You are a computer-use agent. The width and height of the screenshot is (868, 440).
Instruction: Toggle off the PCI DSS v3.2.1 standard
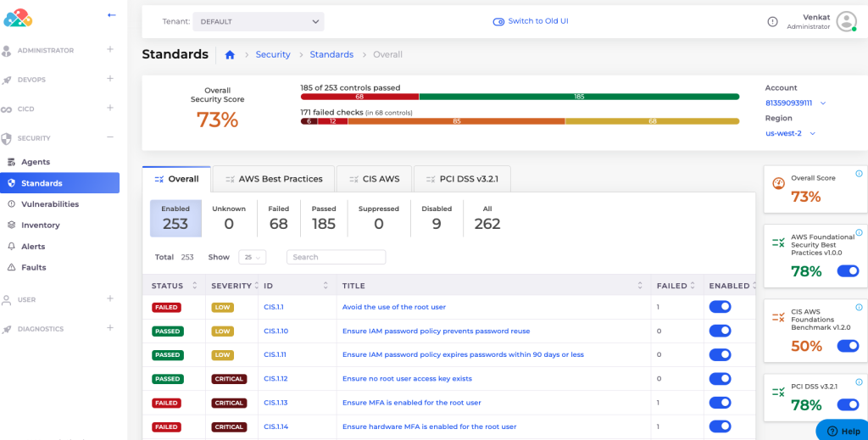[848, 405]
